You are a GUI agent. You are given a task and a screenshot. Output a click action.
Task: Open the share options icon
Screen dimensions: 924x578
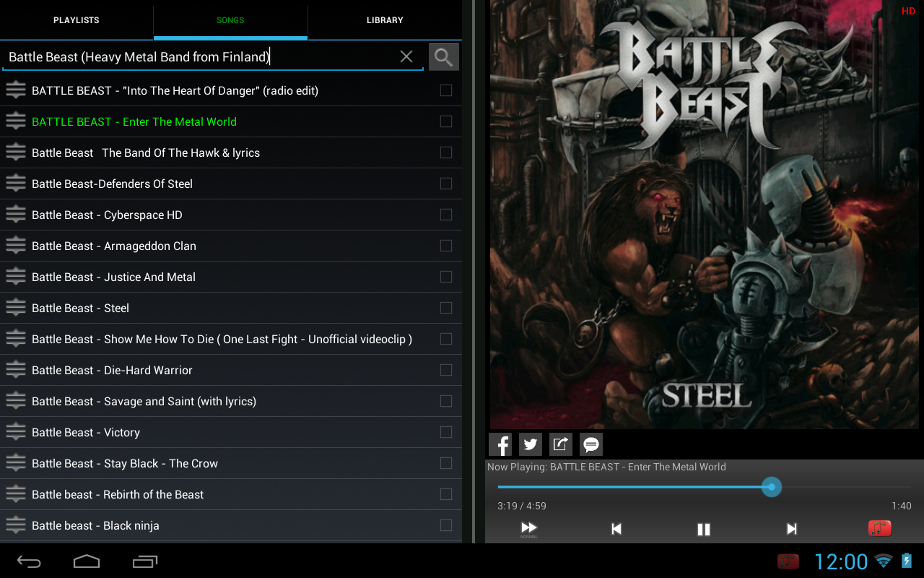(x=560, y=444)
